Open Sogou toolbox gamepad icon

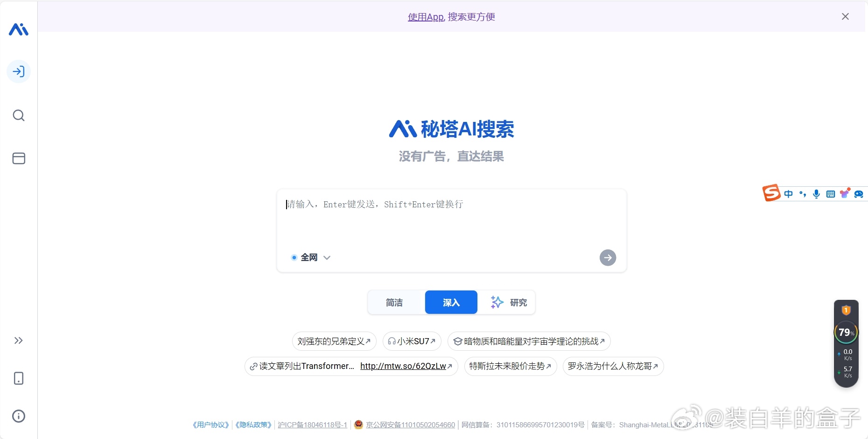click(x=859, y=194)
